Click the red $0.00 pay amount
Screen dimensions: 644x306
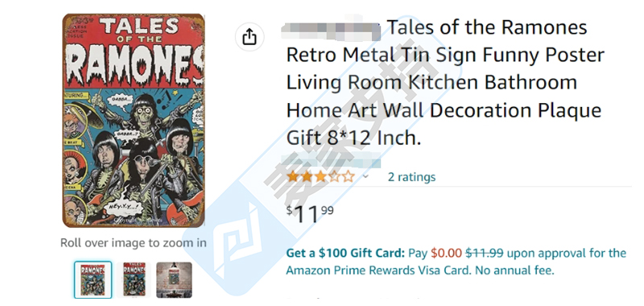pyautogui.click(x=447, y=253)
